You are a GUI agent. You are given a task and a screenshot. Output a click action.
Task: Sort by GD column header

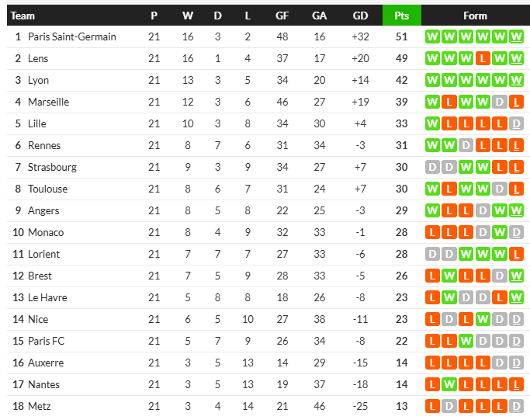360,16
